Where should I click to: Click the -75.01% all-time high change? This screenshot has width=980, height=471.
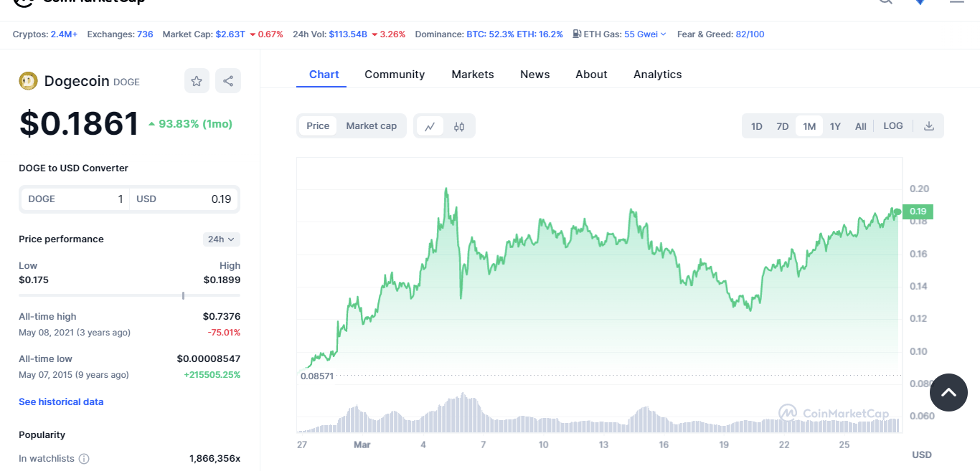pyautogui.click(x=223, y=333)
